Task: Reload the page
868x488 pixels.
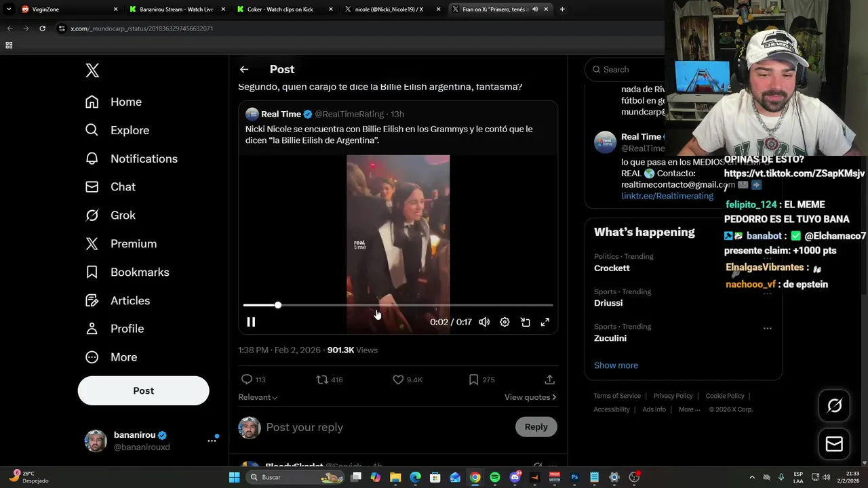Action: (42, 28)
